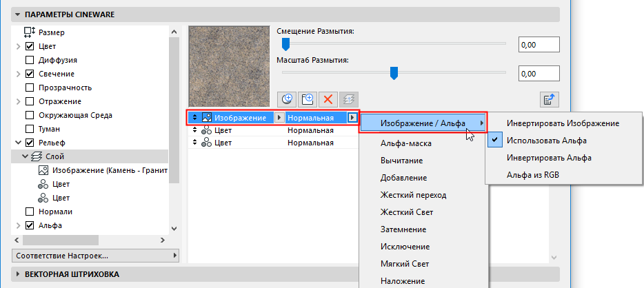644x288 pixels.
Task: Toggle the Цвет channel checkbox
Action: pos(30,46)
